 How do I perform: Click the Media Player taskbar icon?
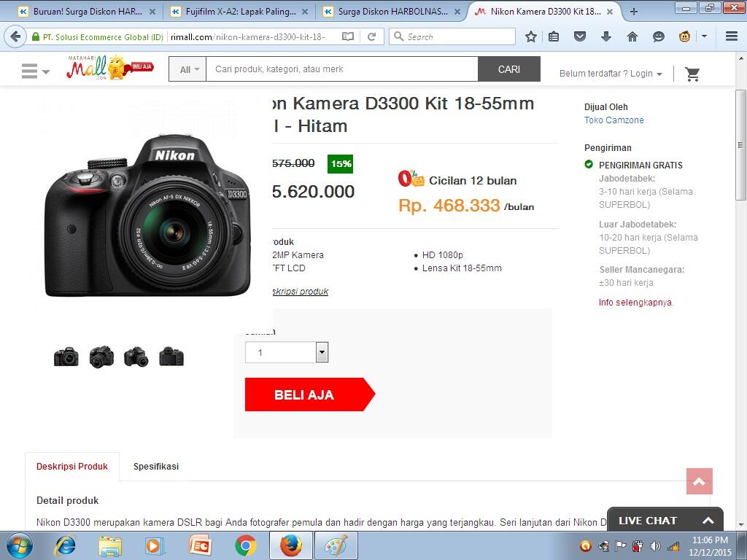click(x=155, y=545)
